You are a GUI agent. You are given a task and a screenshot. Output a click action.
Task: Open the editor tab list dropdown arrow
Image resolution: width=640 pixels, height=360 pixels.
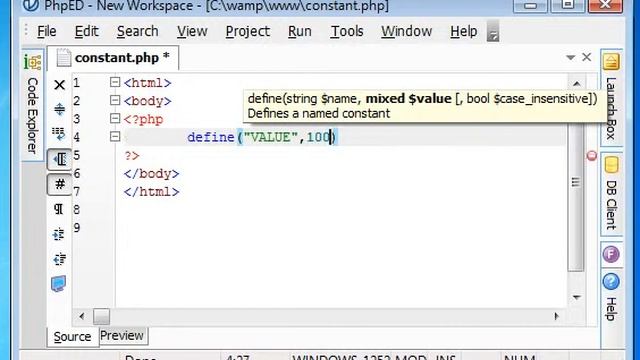(x=570, y=58)
